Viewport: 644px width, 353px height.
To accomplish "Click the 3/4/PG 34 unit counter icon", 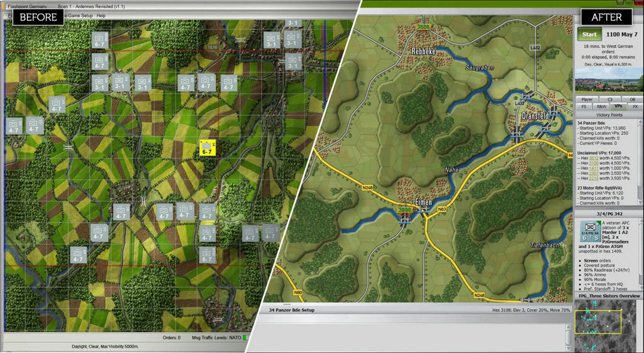I will [x=590, y=232].
